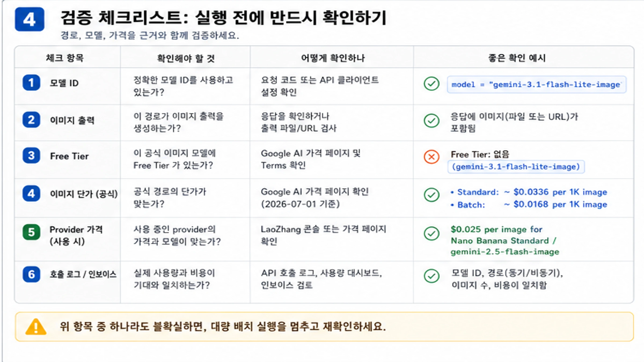The width and height of the screenshot is (644, 362).
Task: Click the subtitle 경로, 모델, 가격을 근거와 함께 검증하세요.
Action: click(150, 35)
